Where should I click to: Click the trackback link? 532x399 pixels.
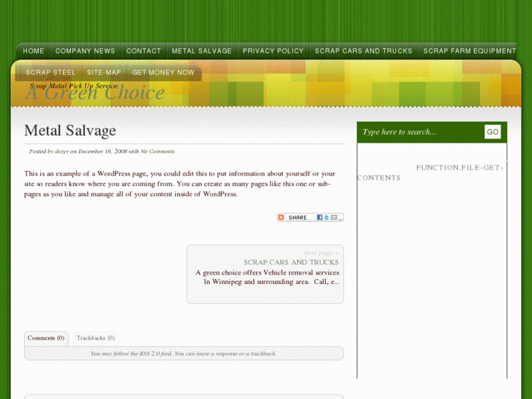[263, 354]
